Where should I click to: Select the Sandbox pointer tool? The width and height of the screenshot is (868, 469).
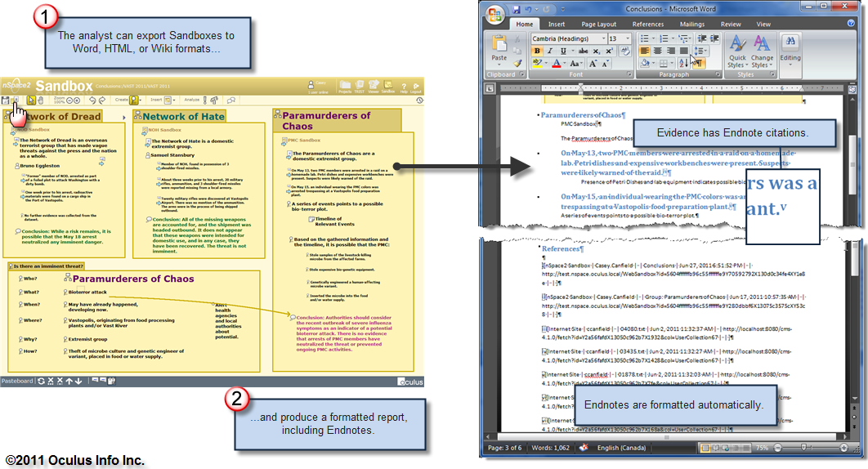[32, 100]
